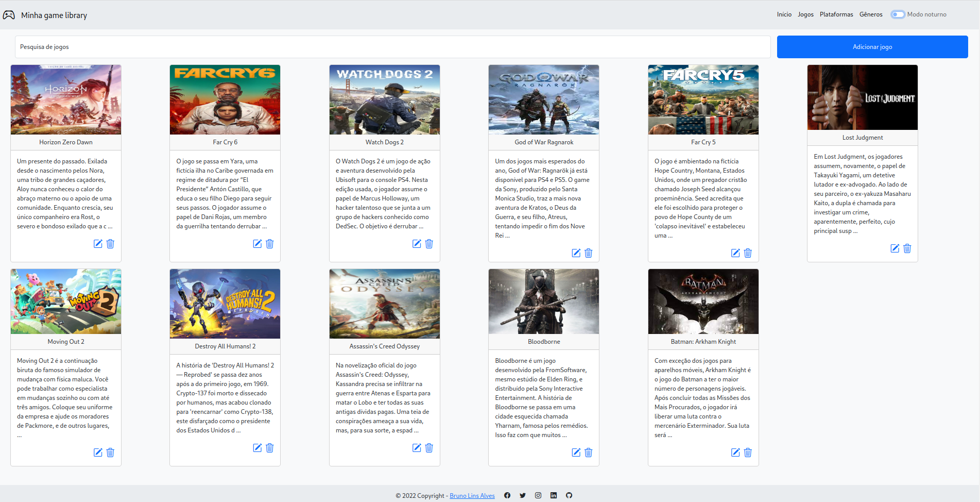Click the Far Cry 6 cover image
Viewport: 980px width, 502px height.
(x=225, y=99)
